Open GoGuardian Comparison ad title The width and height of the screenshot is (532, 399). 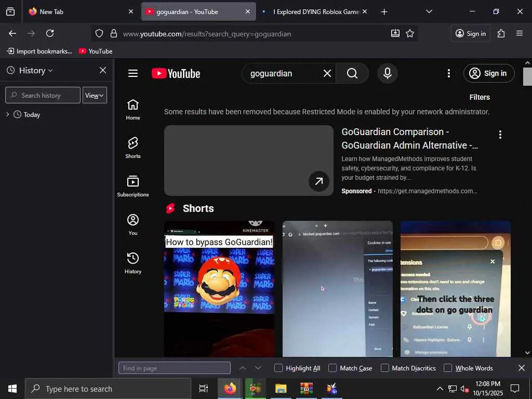pos(409,138)
